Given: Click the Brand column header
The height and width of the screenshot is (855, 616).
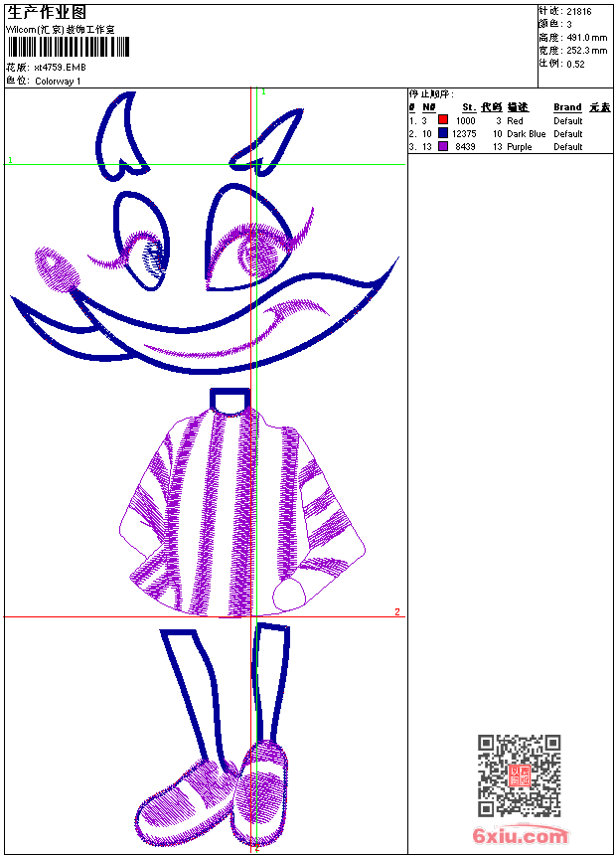Looking at the screenshot, I should pyautogui.click(x=567, y=107).
